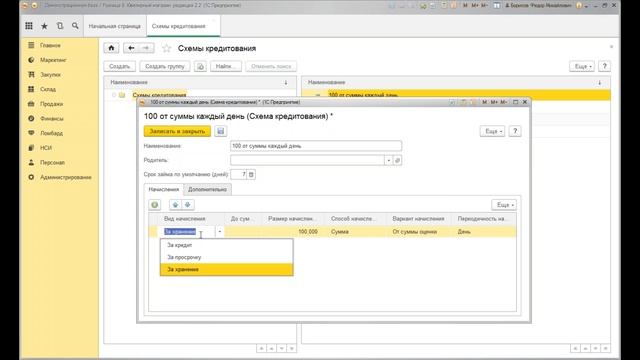Screen dimensions: 640x360
Task: Open the НСИ section
Action: click(46, 148)
